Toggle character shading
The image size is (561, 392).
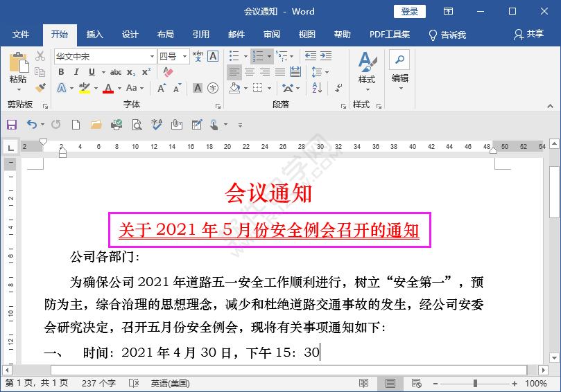pyautogui.click(x=198, y=88)
